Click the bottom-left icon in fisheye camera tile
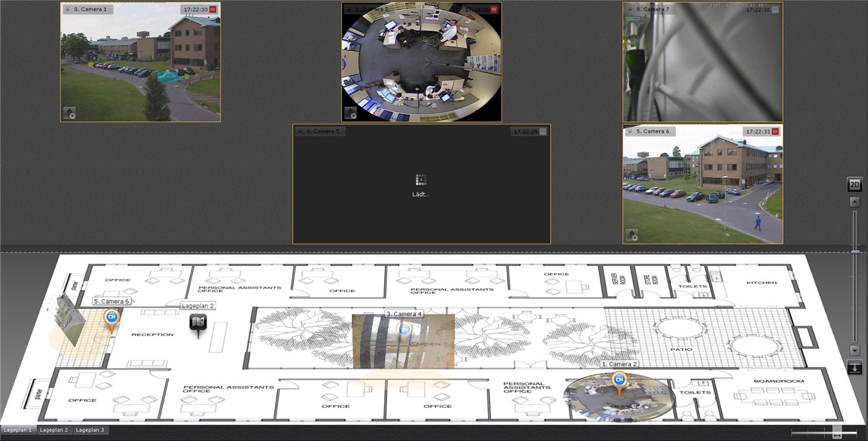The width and height of the screenshot is (868, 441). 351,113
